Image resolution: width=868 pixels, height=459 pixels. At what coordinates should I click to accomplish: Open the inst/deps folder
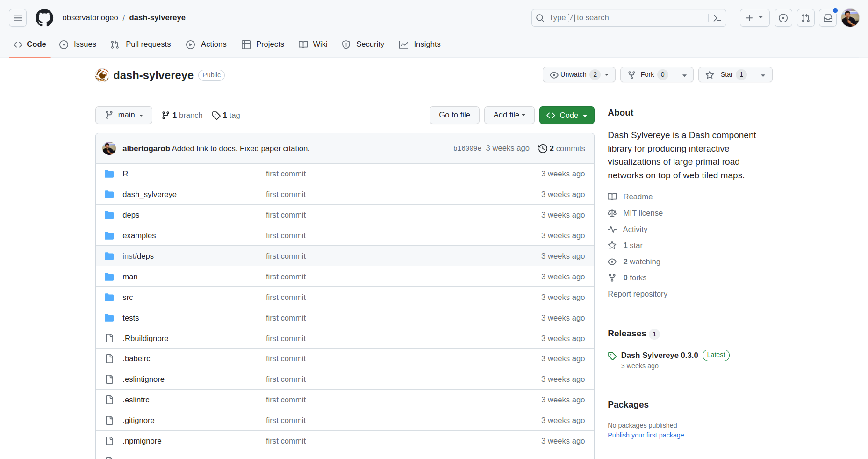pyautogui.click(x=138, y=256)
